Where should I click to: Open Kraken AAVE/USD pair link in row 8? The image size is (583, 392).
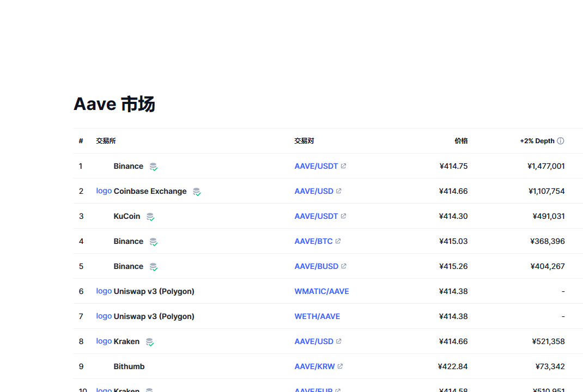point(314,341)
